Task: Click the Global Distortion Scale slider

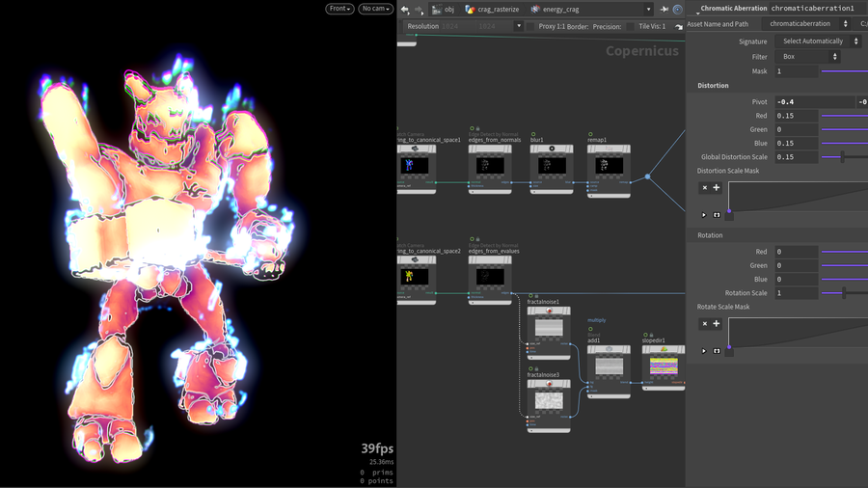Action: click(x=845, y=156)
